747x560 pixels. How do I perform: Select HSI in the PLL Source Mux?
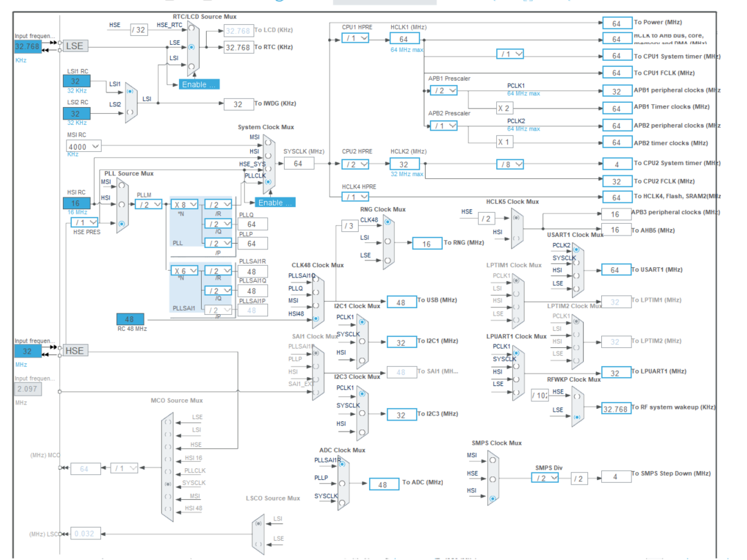122,204
